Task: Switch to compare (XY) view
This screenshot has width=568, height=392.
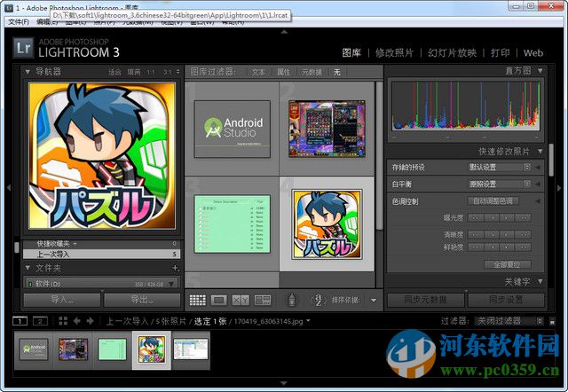Action: tap(241, 300)
